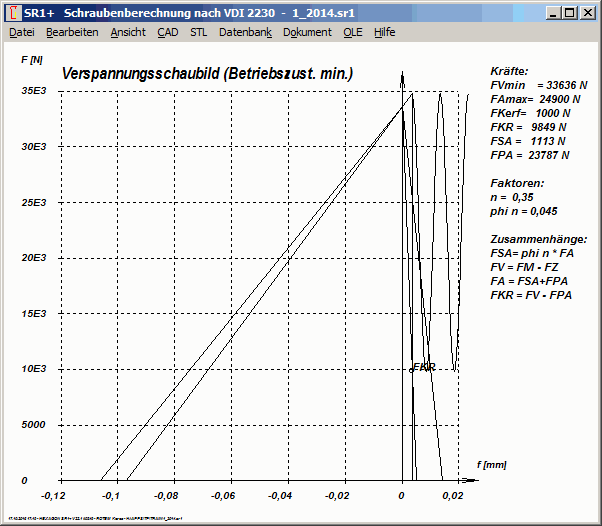The width and height of the screenshot is (602, 526).
Task: Open the Dokument menu
Action: pos(307,32)
